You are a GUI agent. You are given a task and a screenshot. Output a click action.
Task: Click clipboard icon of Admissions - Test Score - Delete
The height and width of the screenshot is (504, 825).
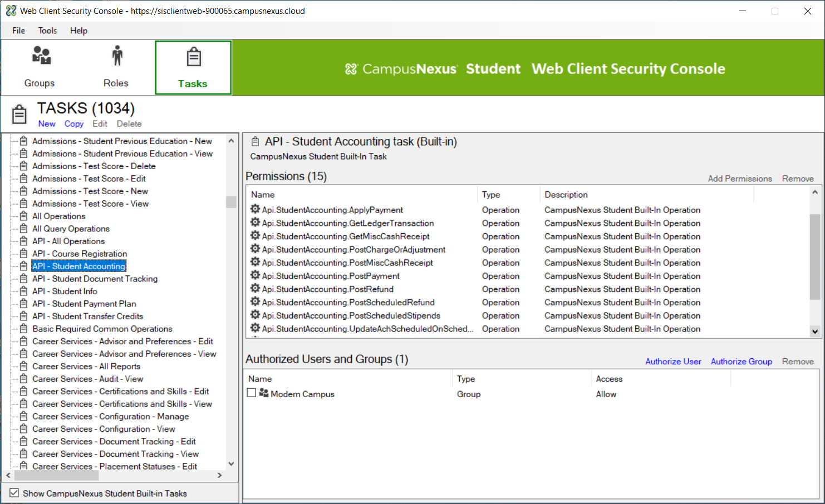pos(23,166)
